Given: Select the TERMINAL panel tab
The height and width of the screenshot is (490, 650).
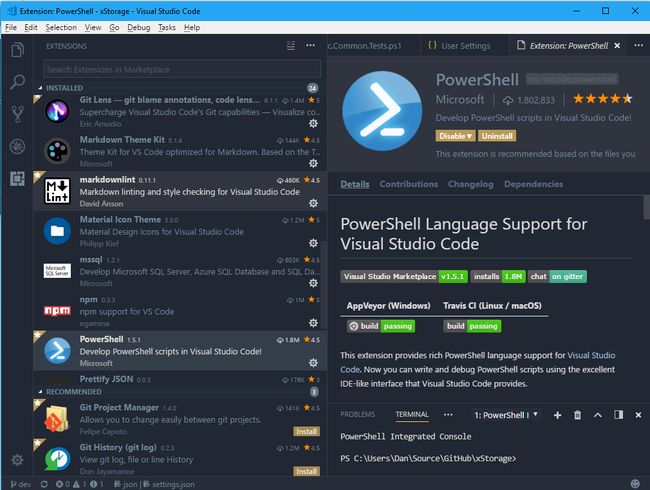Looking at the screenshot, I should coord(412,415).
